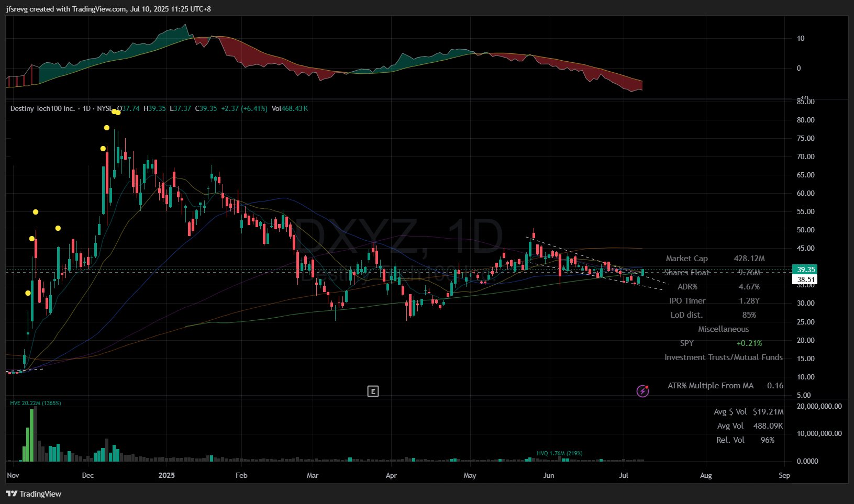
Task: Click the 'Miscellaneous' sector label
Action: pyautogui.click(x=723, y=329)
